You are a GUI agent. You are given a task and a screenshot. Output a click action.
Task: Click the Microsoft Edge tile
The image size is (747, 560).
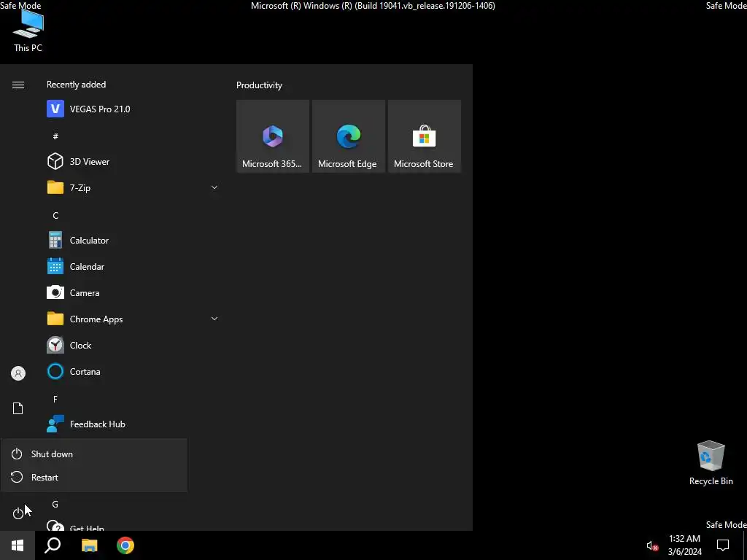point(349,136)
